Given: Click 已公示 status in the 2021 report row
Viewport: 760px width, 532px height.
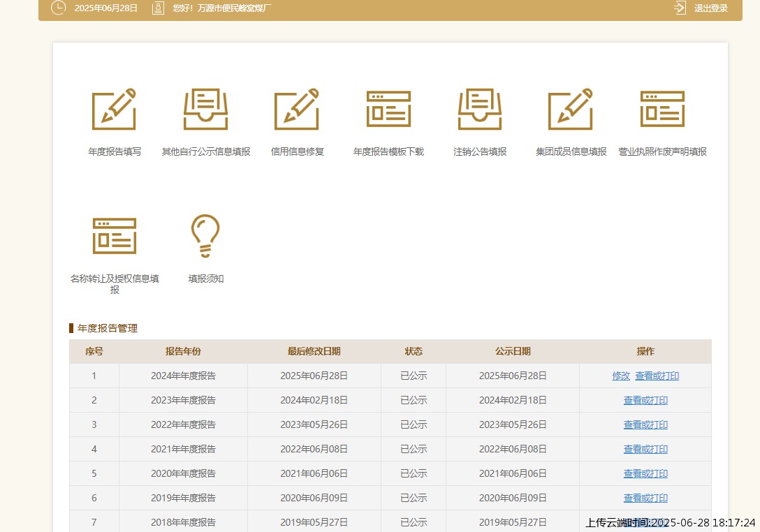Looking at the screenshot, I should (414, 449).
